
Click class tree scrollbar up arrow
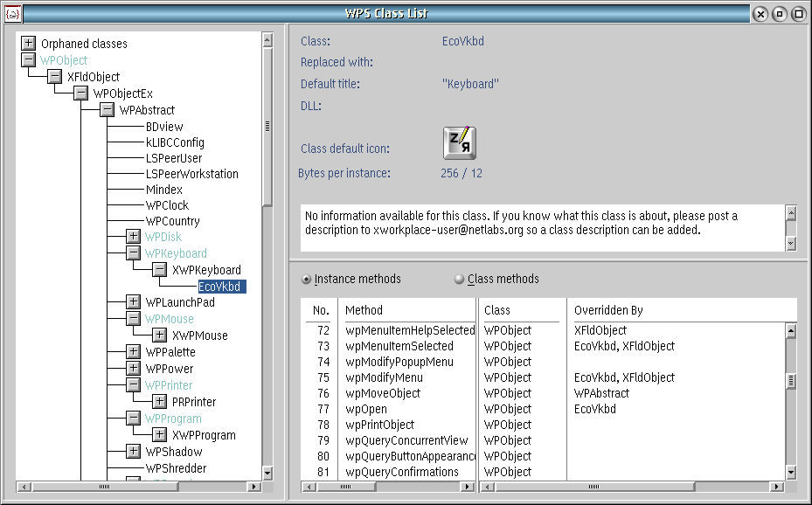click(267, 40)
